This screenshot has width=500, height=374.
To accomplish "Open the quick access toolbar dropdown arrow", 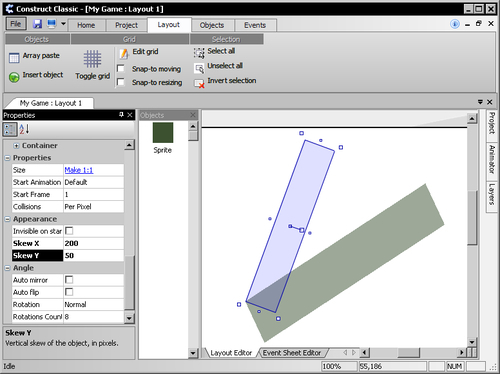I will tap(63, 24).
